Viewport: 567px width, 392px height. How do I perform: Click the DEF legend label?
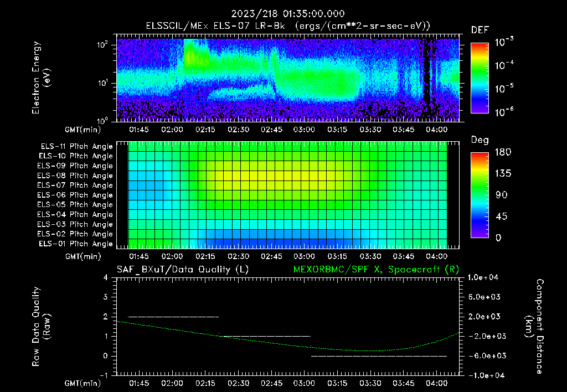point(480,30)
